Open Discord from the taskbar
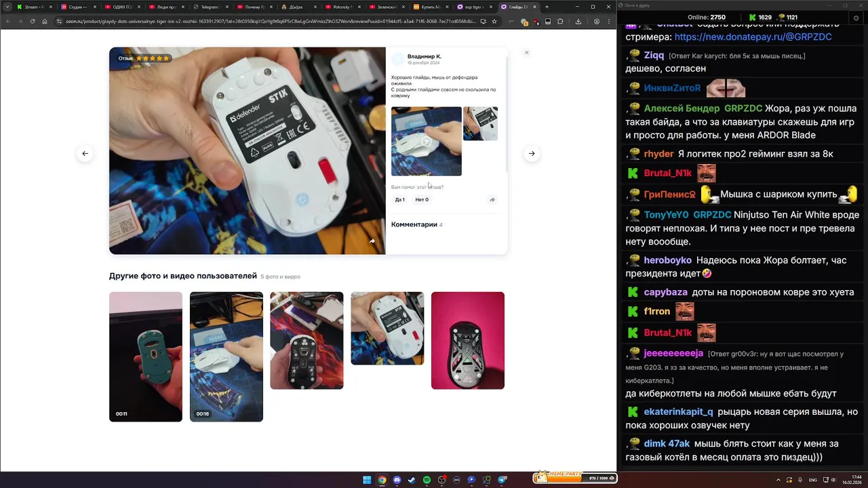The image size is (868, 488). coord(397,480)
